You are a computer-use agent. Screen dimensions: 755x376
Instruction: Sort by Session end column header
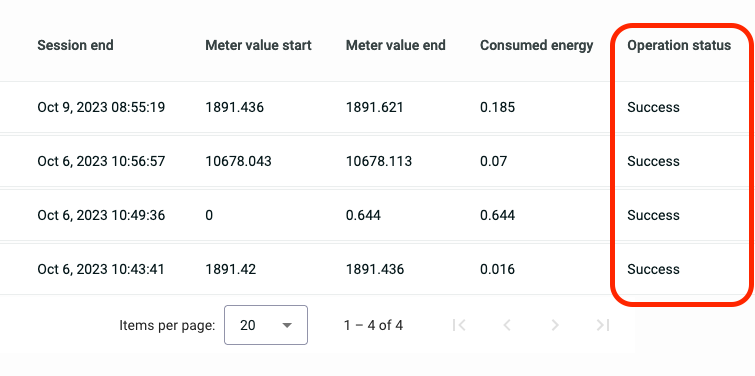(76, 45)
